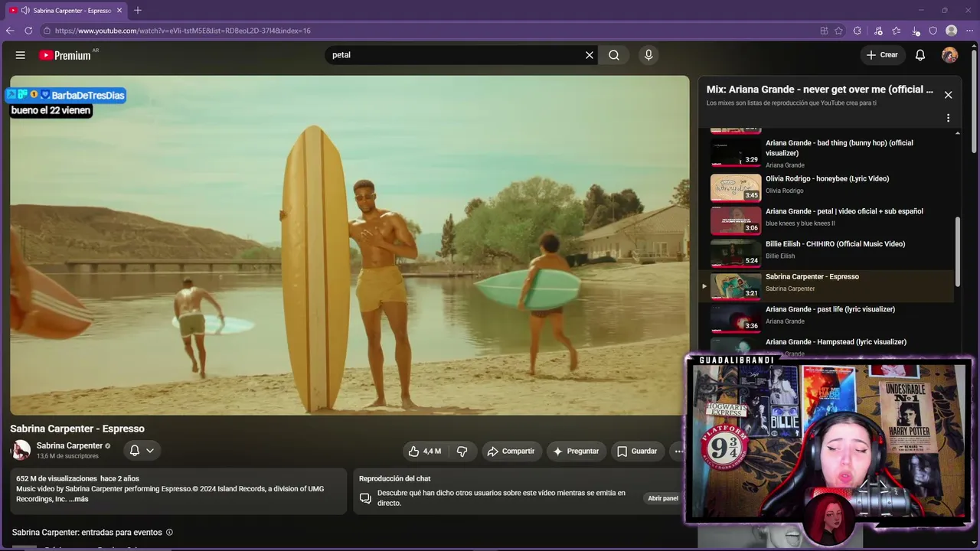Expand description with '...más'
Viewport: 980px width, 551px height.
point(79,499)
